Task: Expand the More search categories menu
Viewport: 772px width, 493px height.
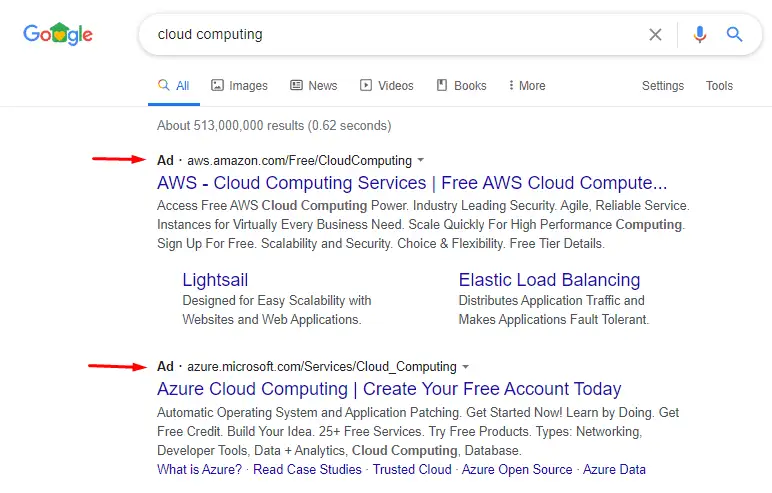Action: (x=527, y=86)
